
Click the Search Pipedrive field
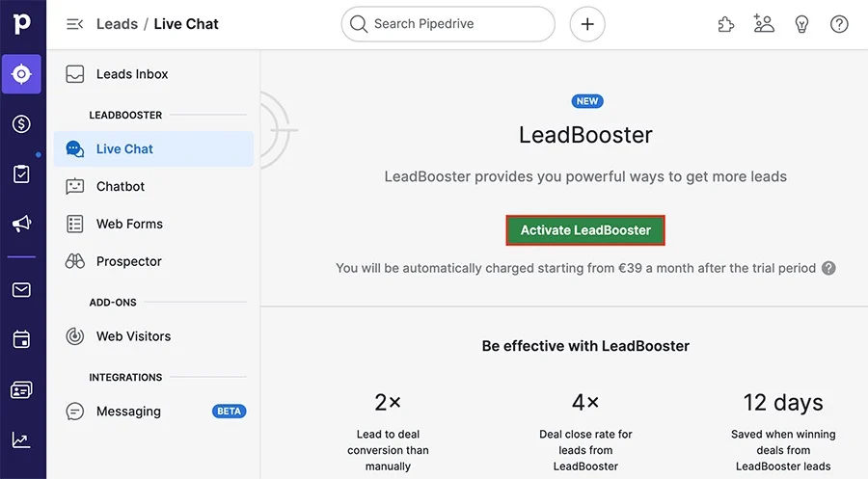point(448,24)
